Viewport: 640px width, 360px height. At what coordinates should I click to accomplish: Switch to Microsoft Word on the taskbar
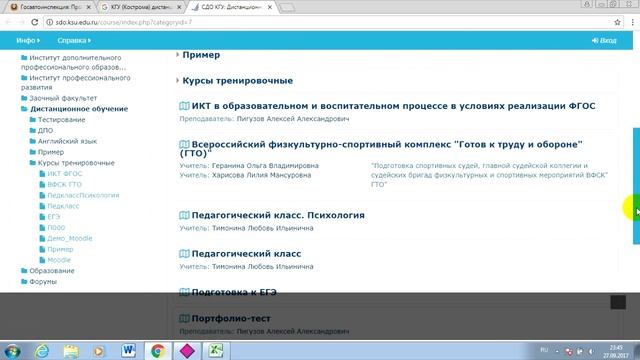coord(129,351)
